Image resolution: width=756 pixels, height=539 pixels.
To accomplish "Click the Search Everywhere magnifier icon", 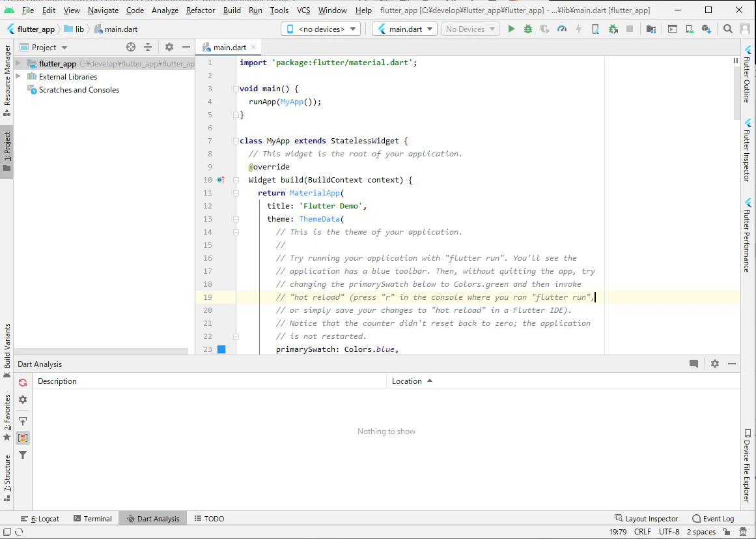I will pos(728,29).
